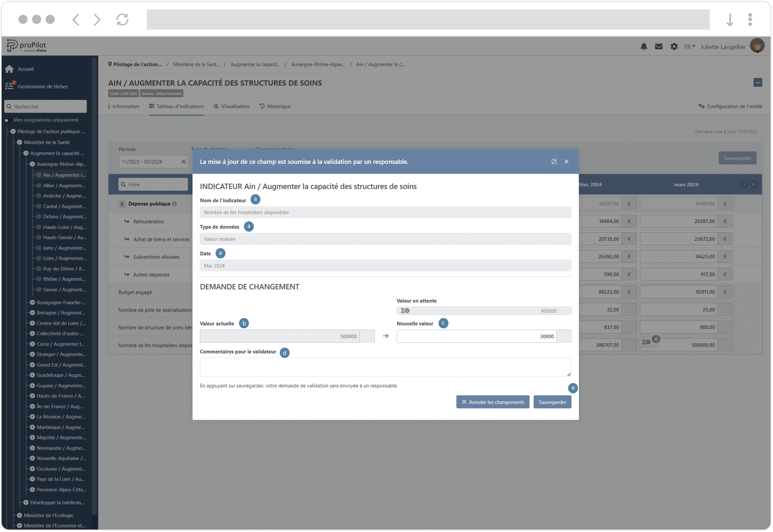Collapse the Ministère de la Santé node
Screen dimensions: 773x532
[19, 142]
